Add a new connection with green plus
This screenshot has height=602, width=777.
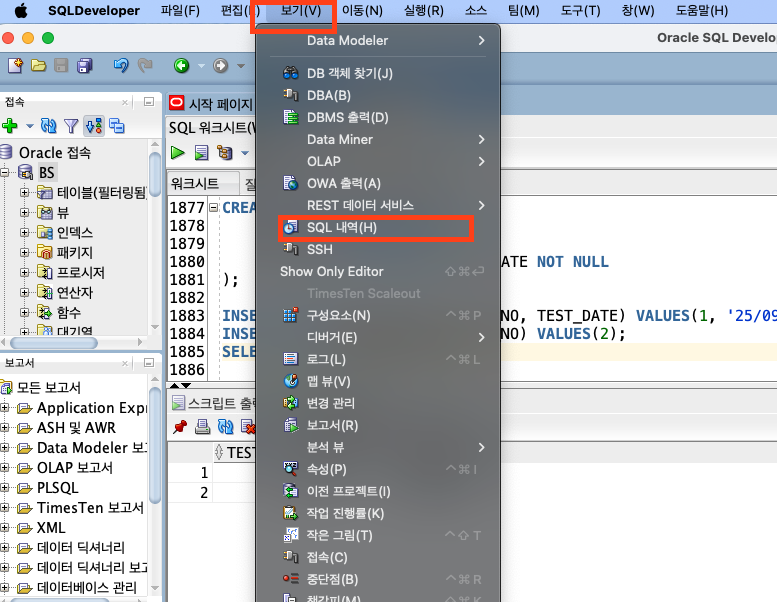(10, 126)
